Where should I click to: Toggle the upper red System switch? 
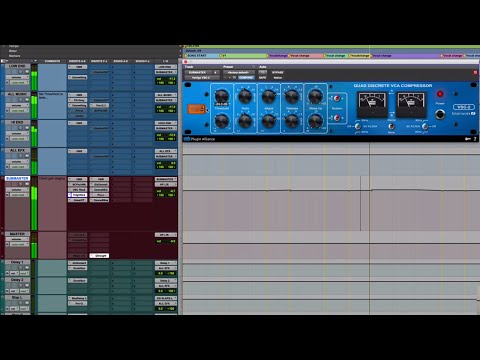pyautogui.click(x=337, y=98)
